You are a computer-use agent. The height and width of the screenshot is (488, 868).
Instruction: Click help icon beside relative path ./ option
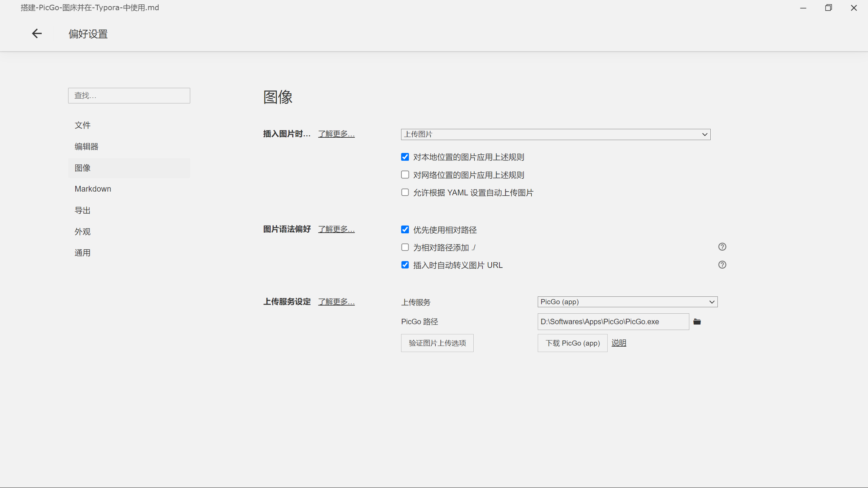pos(722,247)
